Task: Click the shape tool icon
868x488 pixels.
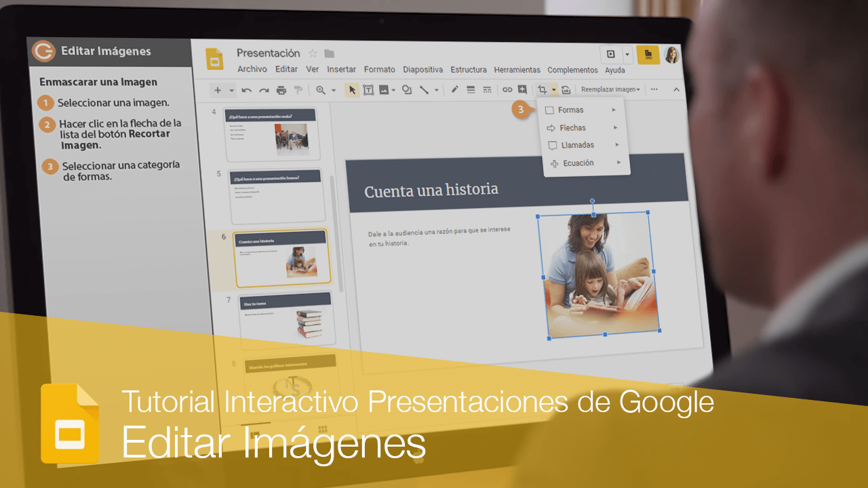Action: click(407, 89)
